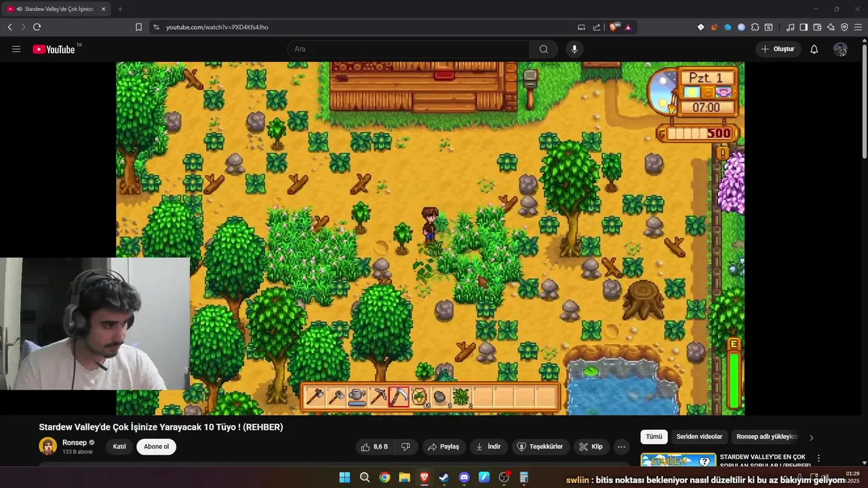Open the music note playlist icon

[x=790, y=27]
